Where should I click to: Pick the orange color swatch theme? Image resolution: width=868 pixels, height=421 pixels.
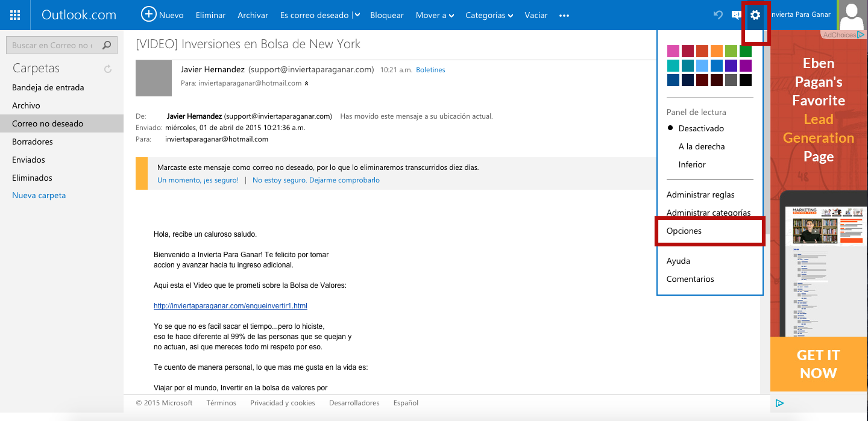[716, 51]
